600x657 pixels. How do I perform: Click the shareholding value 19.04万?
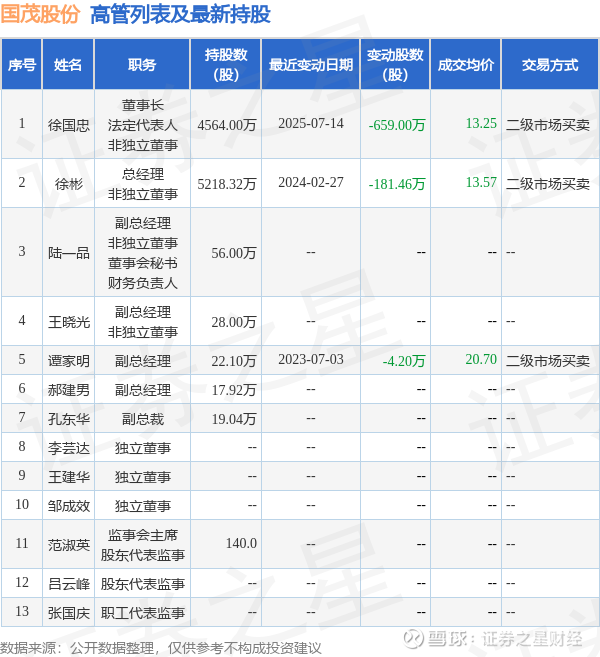233,419
